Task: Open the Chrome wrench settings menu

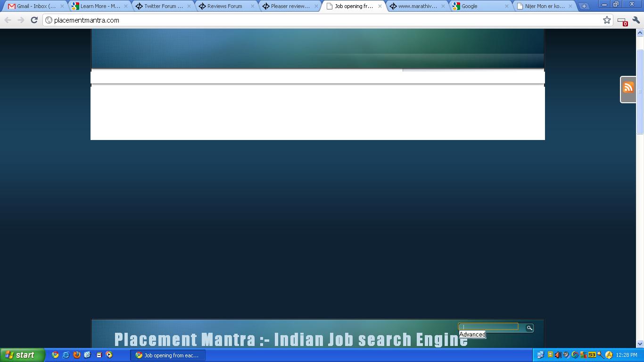Action: pos(636,20)
